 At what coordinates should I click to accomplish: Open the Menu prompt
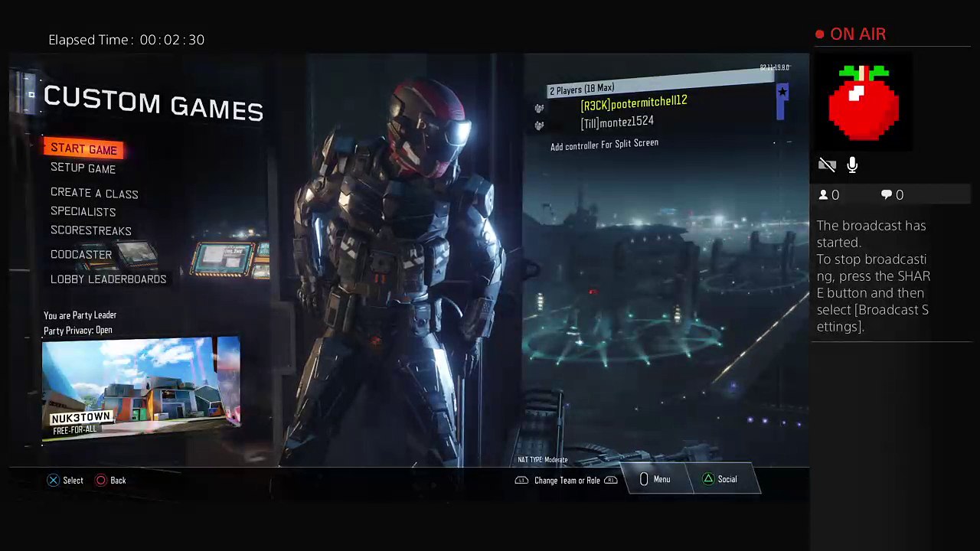click(x=661, y=480)
